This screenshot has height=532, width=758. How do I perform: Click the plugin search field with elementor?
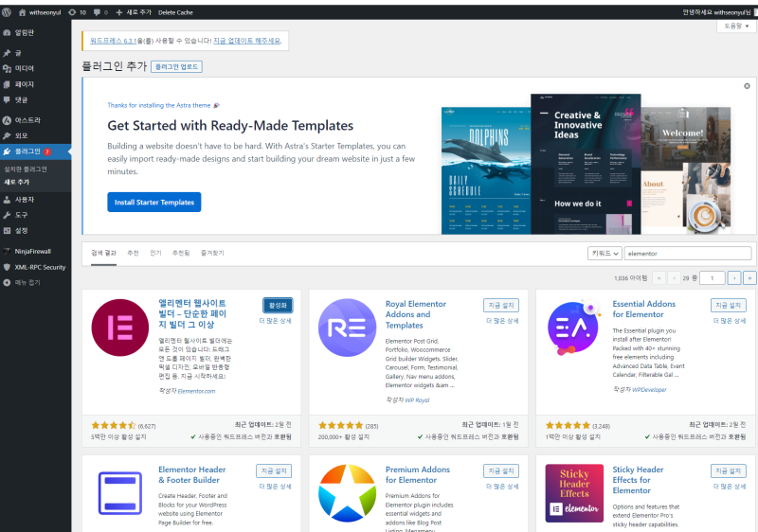coord(688,253)
